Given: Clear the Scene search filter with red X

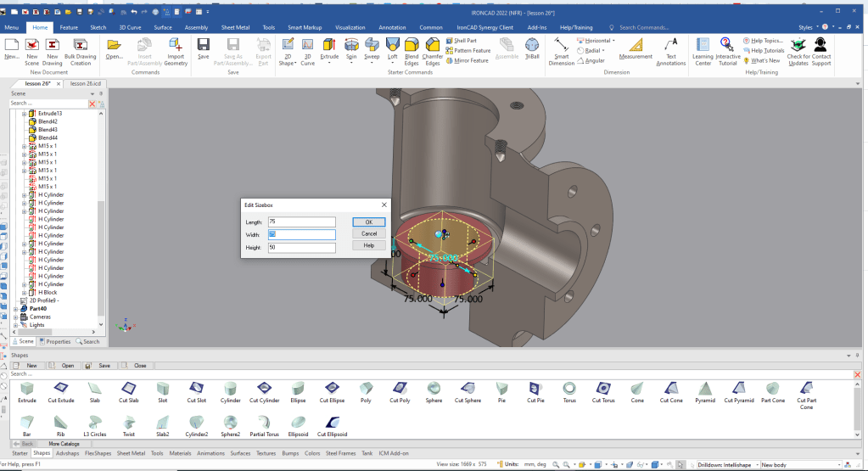Looking at the screenshot, I should coord(92,104).
